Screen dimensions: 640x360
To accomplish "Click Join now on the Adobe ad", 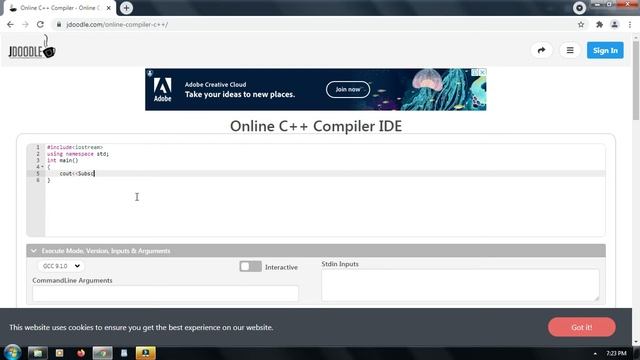I will point(348,89).
